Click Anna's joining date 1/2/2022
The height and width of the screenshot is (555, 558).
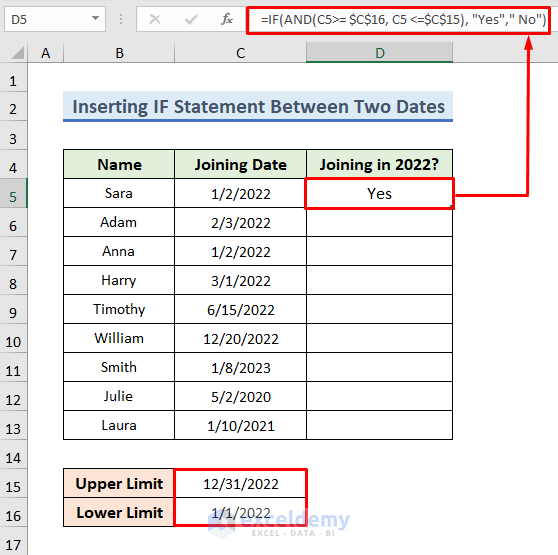tap(241, 252)
